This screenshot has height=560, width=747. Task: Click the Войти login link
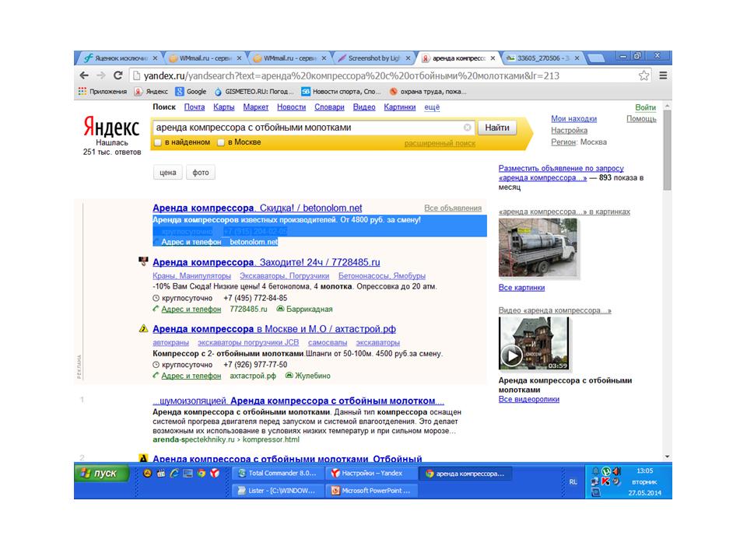pyautogui.click(x=645, y=107)
